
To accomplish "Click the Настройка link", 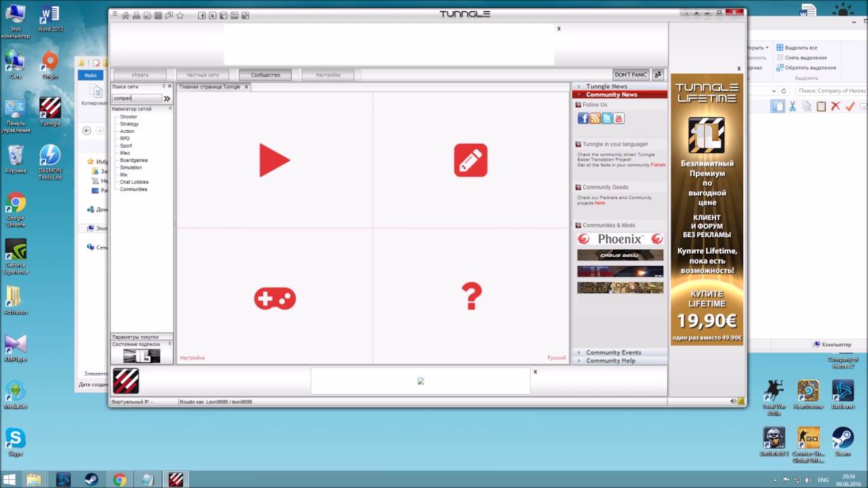I will click(x=192, y=358).
